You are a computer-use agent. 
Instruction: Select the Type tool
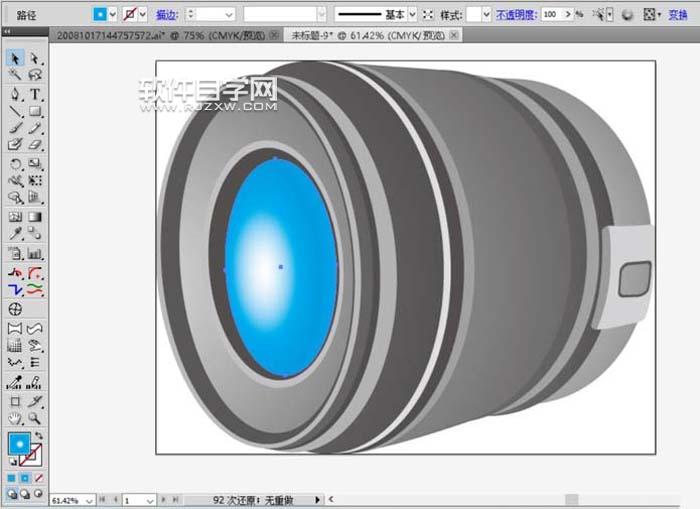point(35,93)
